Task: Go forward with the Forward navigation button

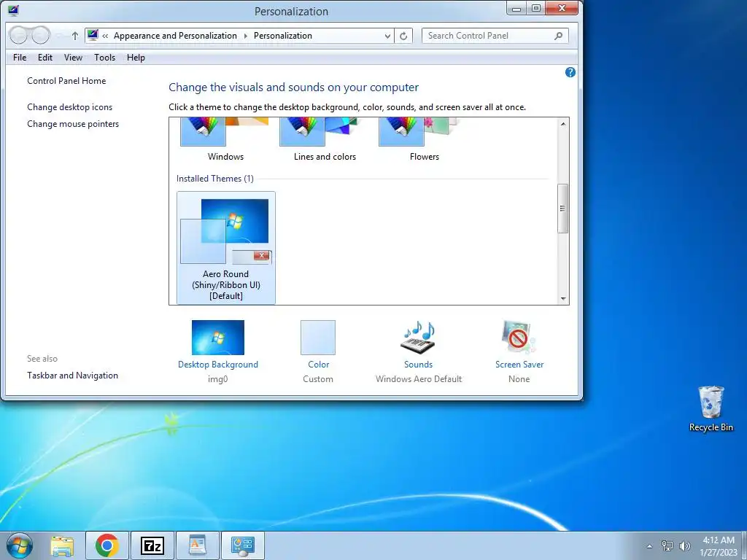Action: (x=41, y=35)
